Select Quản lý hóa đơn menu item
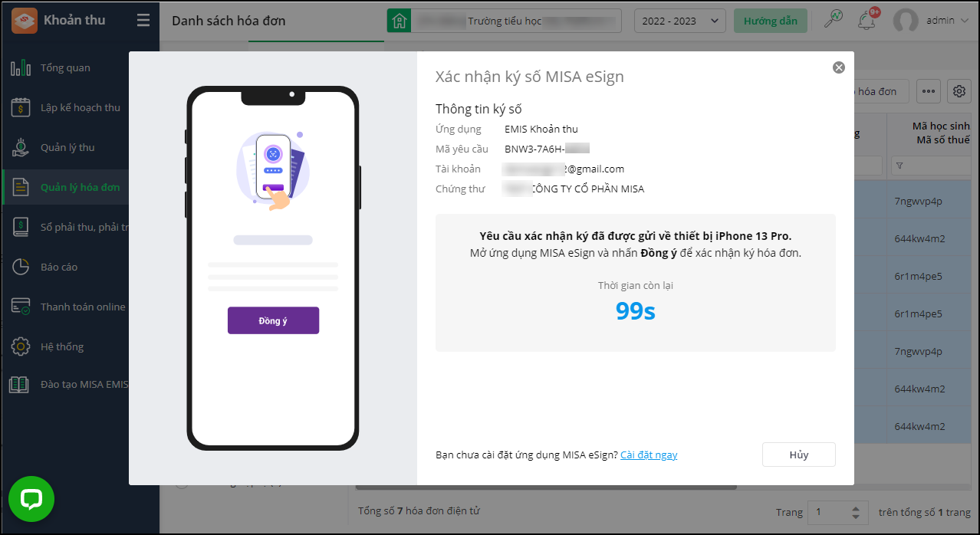980x535 pixels. tap(80, 188)
